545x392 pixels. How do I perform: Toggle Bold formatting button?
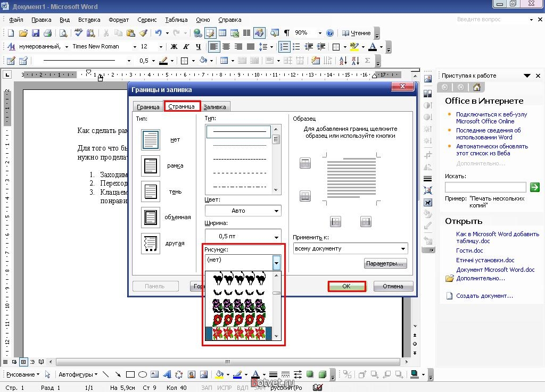pyautogui.click(x=174, y=46)
